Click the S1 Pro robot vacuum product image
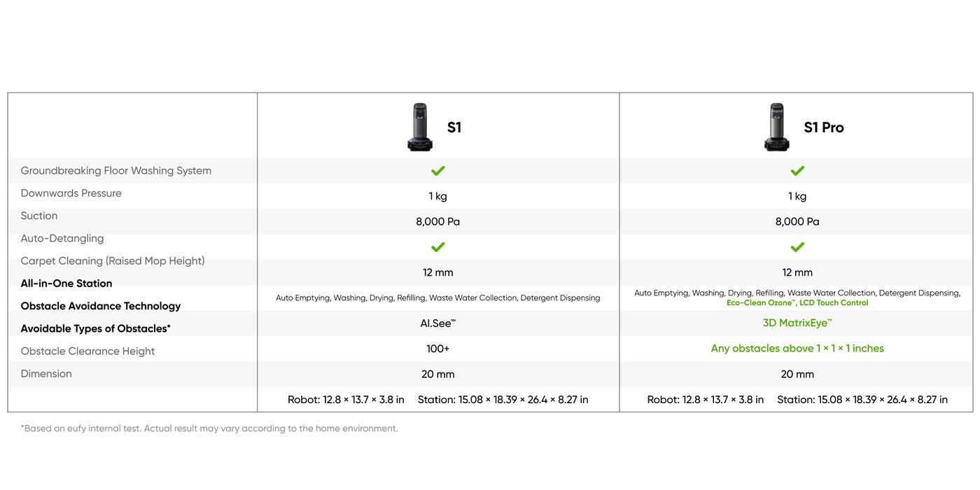The width and height of the screenshot is (980, 490). pyautogui.click(x=776, y=127)
